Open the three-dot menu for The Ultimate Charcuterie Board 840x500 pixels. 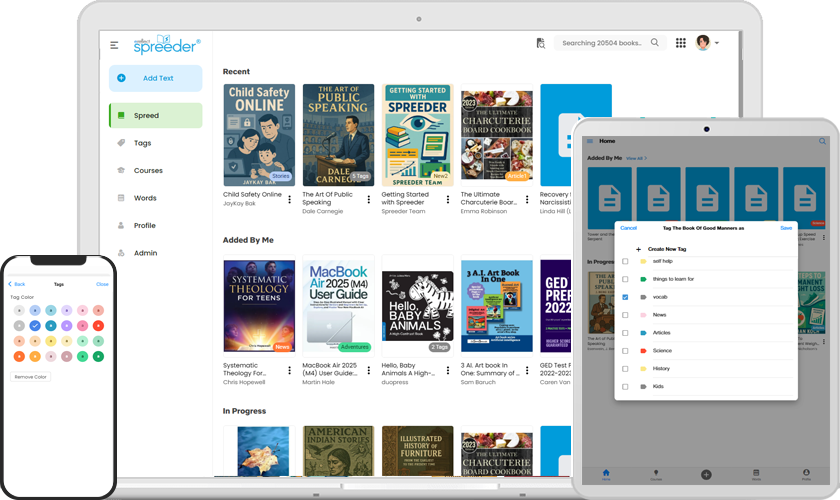tap(527, 199)
